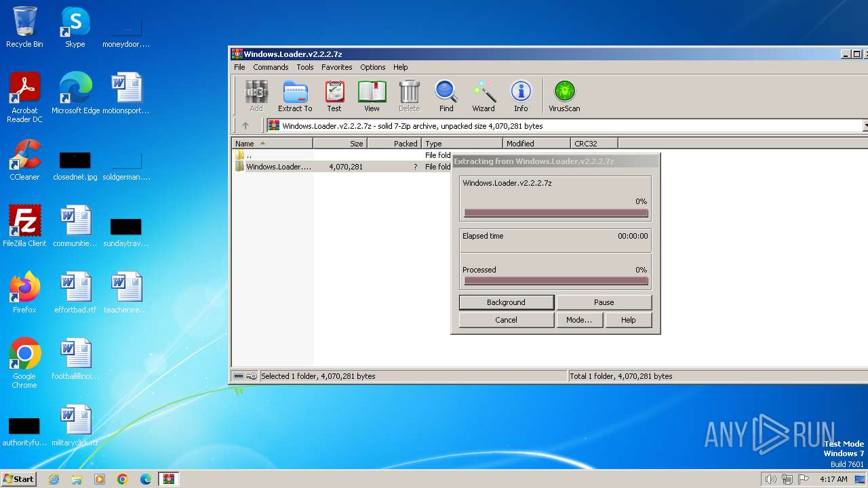Select effortbad.rtf desktop file
This screenshot has width=868, height=488.
pyautogui.click(x=75, y=293)
